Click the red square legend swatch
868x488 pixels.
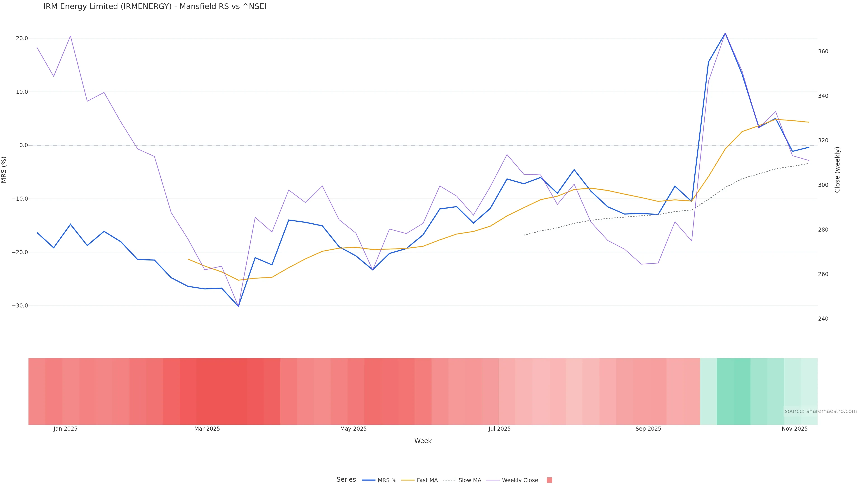coord(549,480)
